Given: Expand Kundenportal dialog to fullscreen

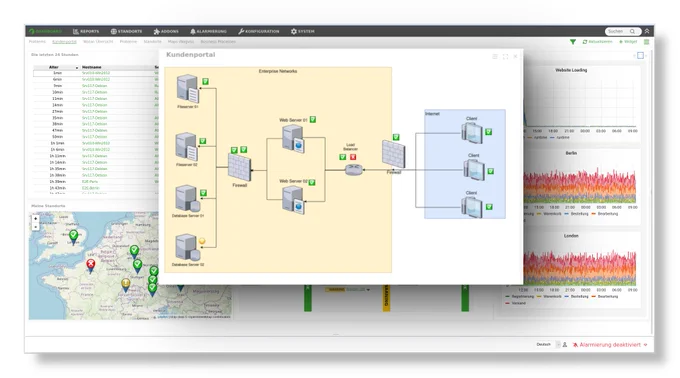Looking at the screenshot, I should pos(505,56).
